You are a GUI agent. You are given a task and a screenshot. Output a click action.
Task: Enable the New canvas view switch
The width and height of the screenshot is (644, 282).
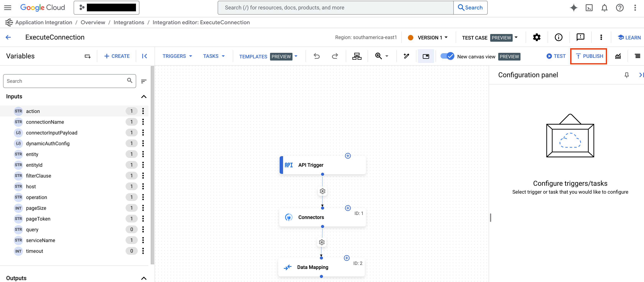point(447,56)
